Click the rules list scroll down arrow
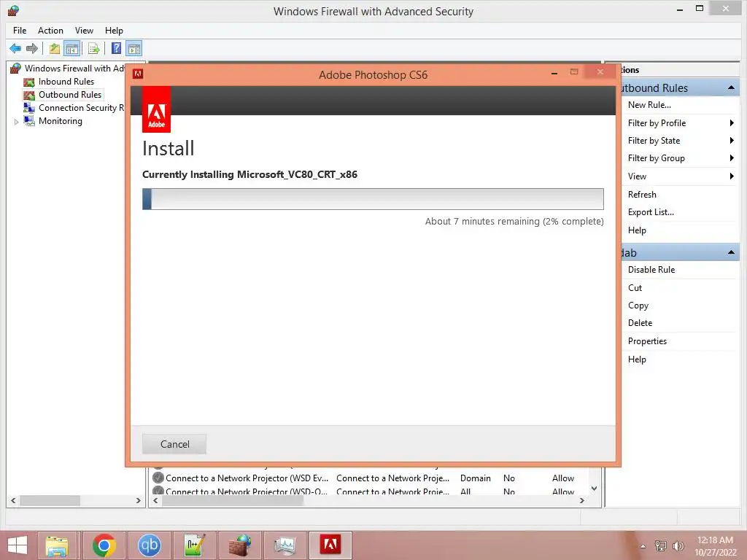The width and height of the screenshot is (747, 560). [594, 489]
